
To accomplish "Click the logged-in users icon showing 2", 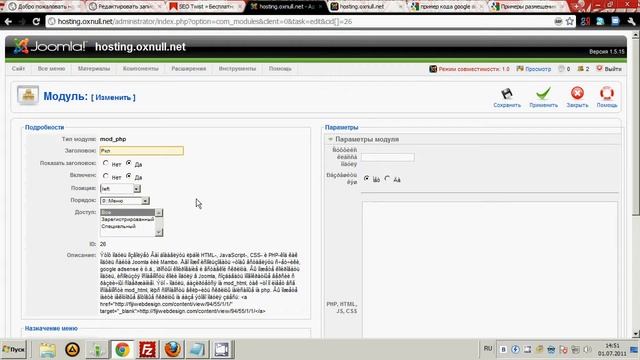I will coord(580,69).
